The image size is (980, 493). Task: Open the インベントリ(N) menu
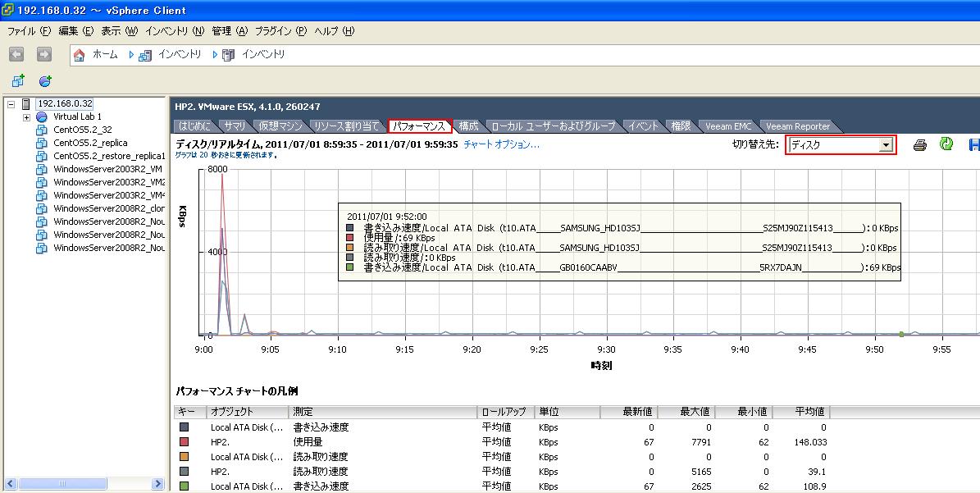tap(175, 30)
